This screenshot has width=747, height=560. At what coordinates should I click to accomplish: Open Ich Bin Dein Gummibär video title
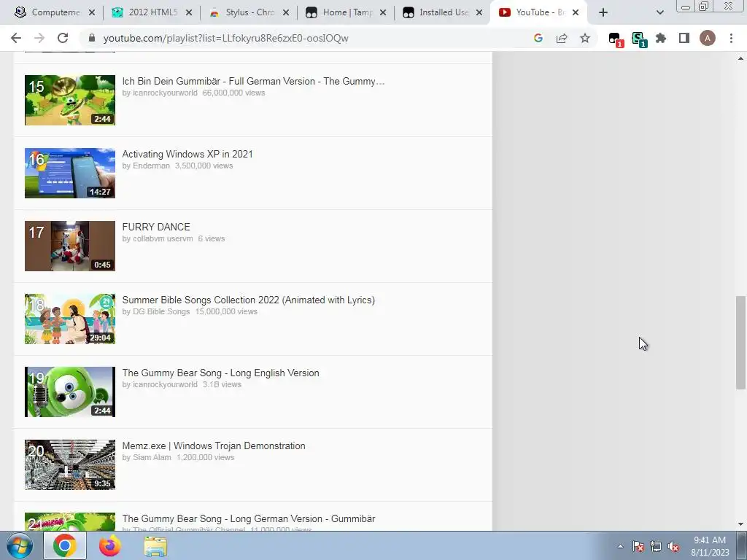click(x=253, y=81)
